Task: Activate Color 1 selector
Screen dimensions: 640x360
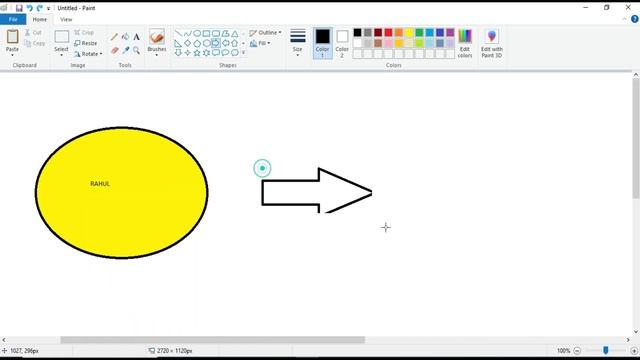Action: click(322, 43)
